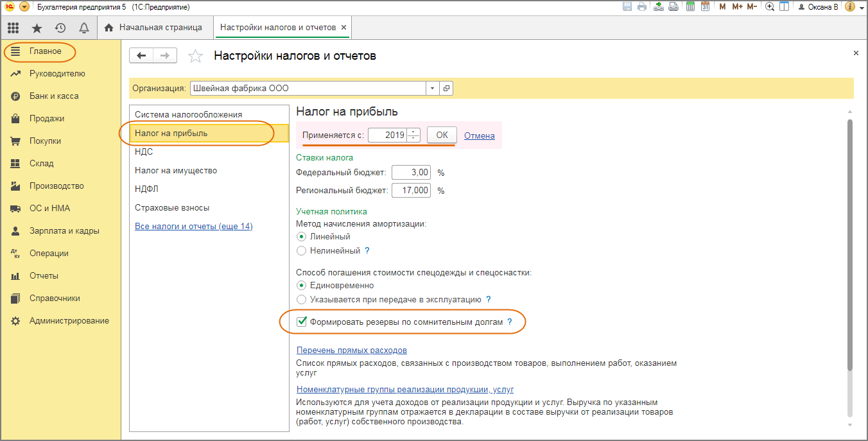Click the forward arrow navigation button
868x441 pixels.
click(166, 56)
